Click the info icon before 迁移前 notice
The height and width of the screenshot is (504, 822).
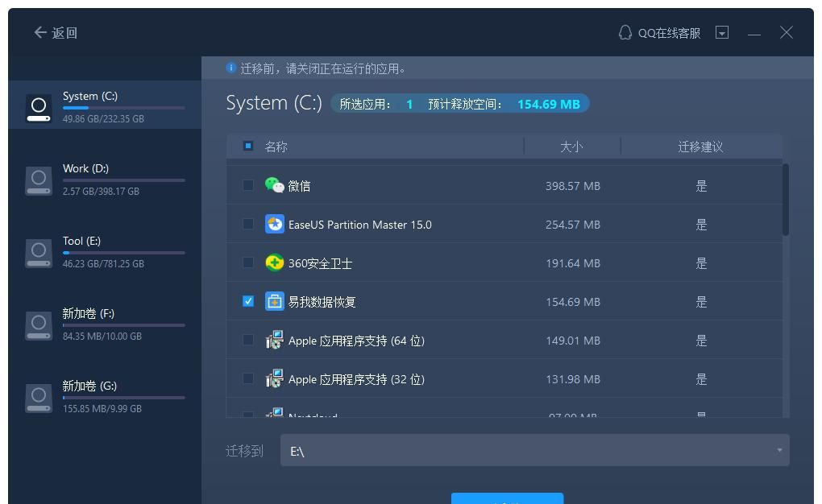230,68
